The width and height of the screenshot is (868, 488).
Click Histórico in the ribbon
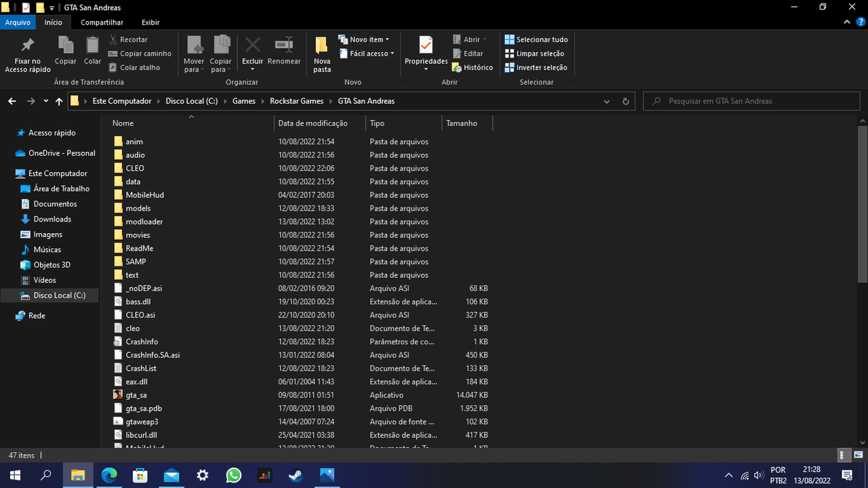click(x=473, y=68)
